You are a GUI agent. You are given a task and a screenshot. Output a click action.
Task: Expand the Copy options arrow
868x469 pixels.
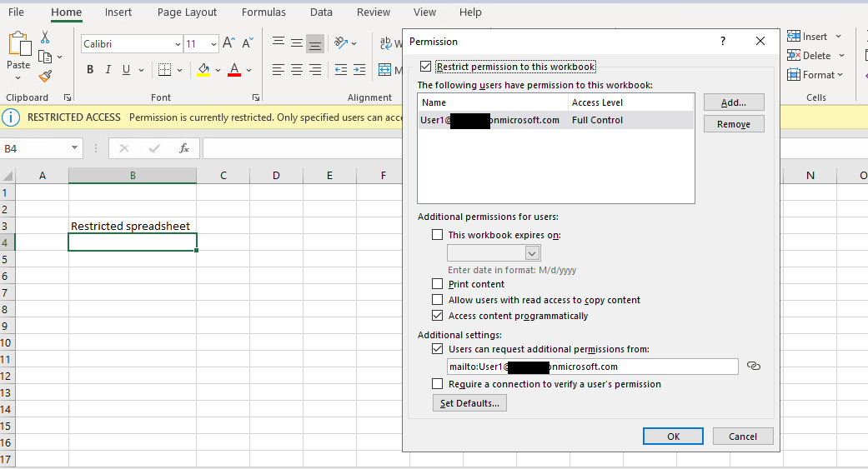tap(59, 57)
